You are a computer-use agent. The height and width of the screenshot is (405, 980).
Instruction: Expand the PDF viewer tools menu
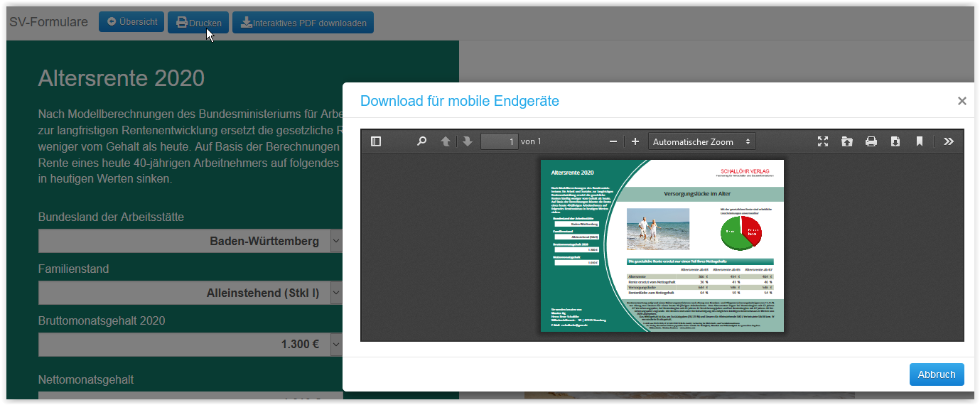949,141
